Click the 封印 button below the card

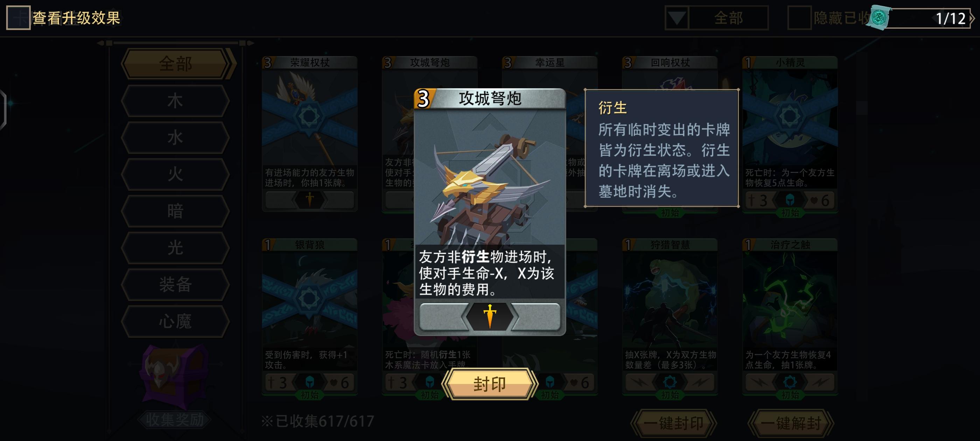[490, 384]
